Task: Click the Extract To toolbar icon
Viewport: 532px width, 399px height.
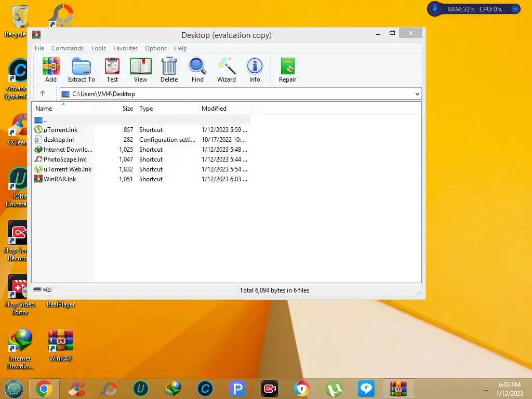Action: tap(82, 70)
